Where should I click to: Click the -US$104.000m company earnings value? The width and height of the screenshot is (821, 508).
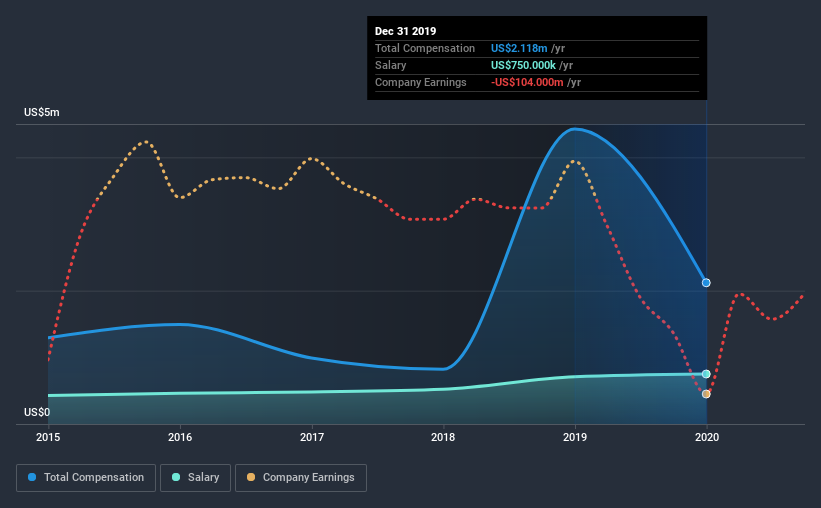(x=527, y=82)
